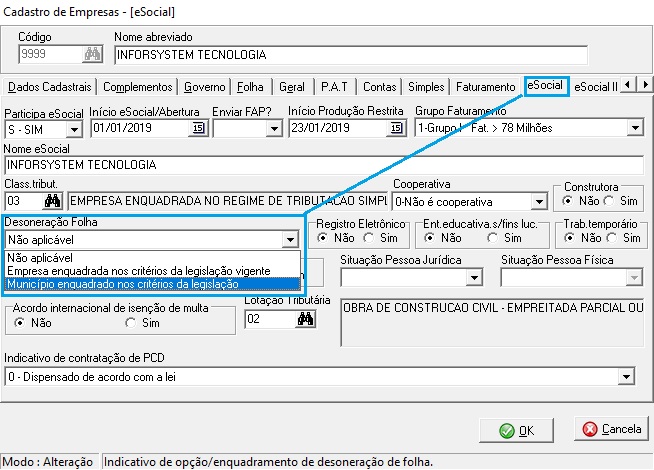Click binoculars search icon next to Código field
The height and width of the screenshot is (470, 654).
93,54
